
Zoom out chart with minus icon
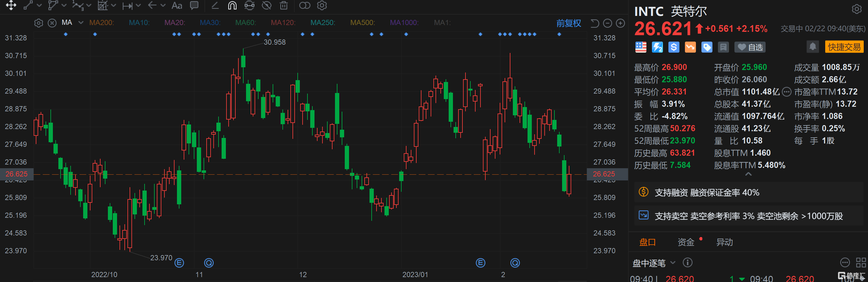[x=607, y=23]
